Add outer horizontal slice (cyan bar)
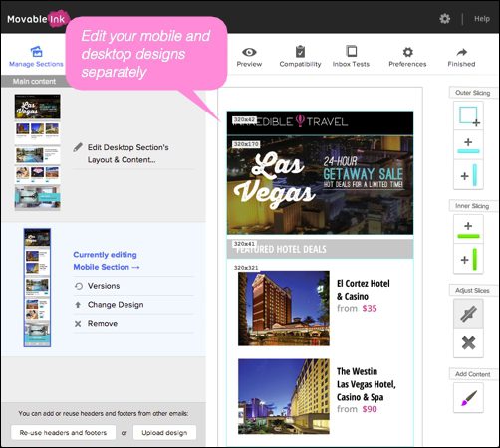This screenshot has height=448, width=500. 468,145
